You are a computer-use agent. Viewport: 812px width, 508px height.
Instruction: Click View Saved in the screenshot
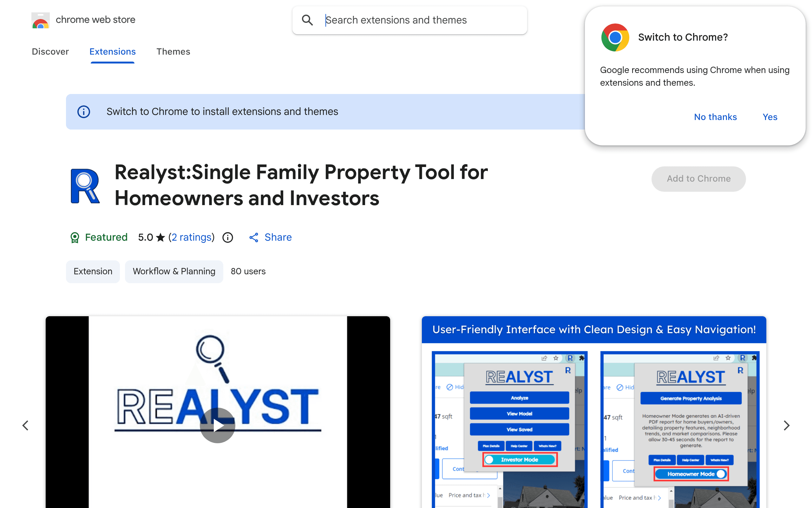(x=520, y=429)
